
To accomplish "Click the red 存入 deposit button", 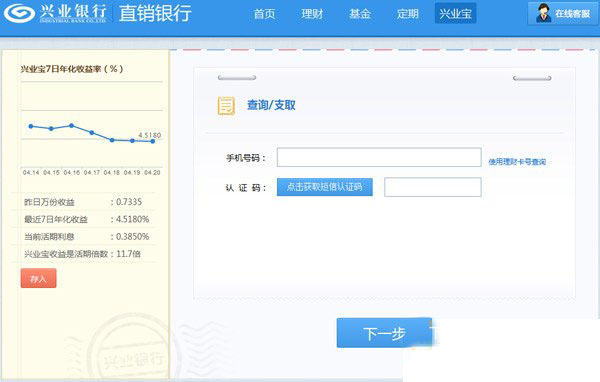I will pyautogui.click(x=38, y=278).
